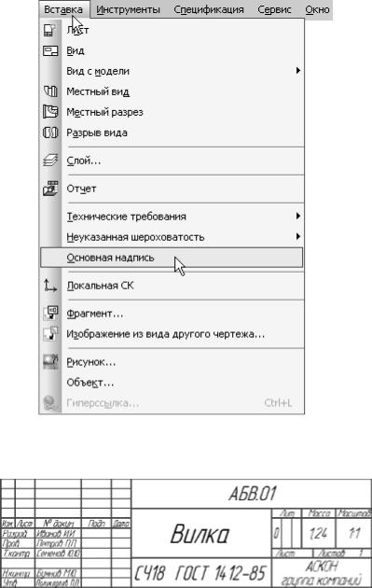
Task: Expand the Технические требования submenu arrow
Action: pos(297,216)
